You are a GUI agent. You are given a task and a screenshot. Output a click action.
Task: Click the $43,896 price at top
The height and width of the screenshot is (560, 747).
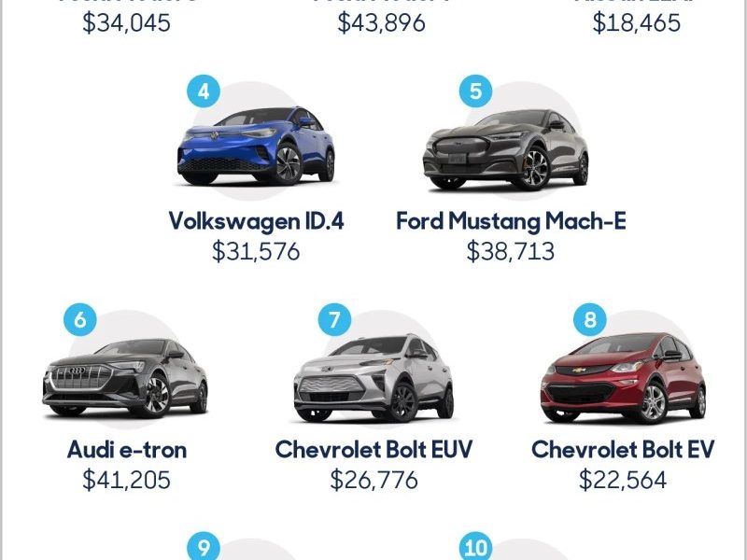click(381, 22)
